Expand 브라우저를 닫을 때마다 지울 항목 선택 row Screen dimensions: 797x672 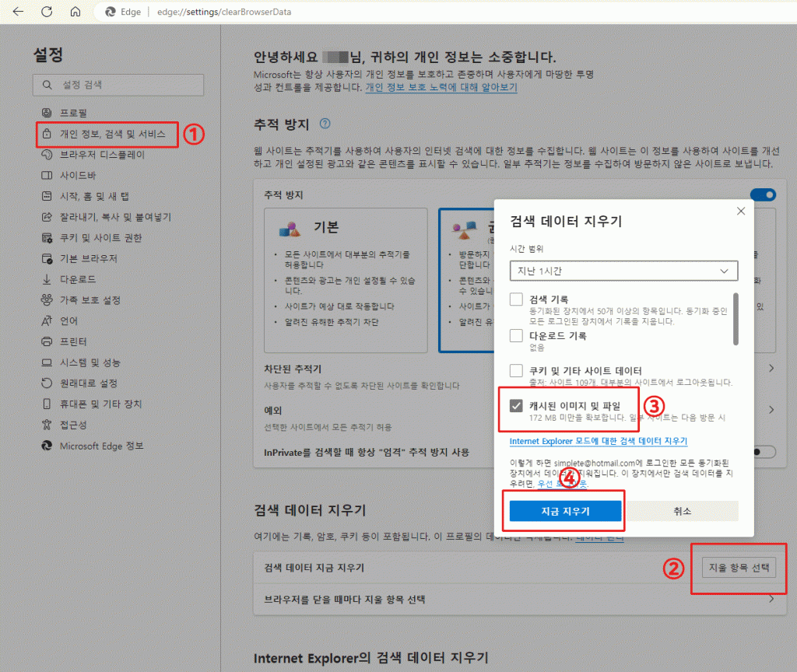[x=771, y=600]
